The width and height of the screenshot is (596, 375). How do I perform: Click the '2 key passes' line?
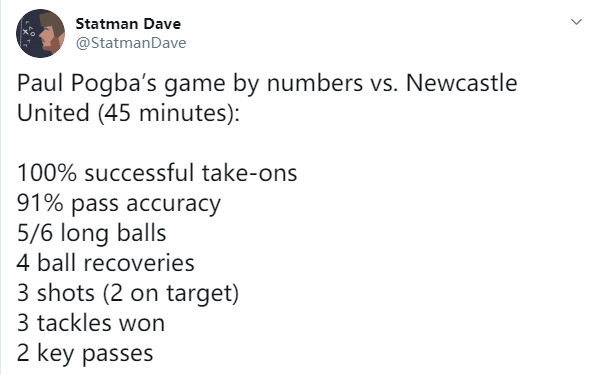[x=85, y=354]
